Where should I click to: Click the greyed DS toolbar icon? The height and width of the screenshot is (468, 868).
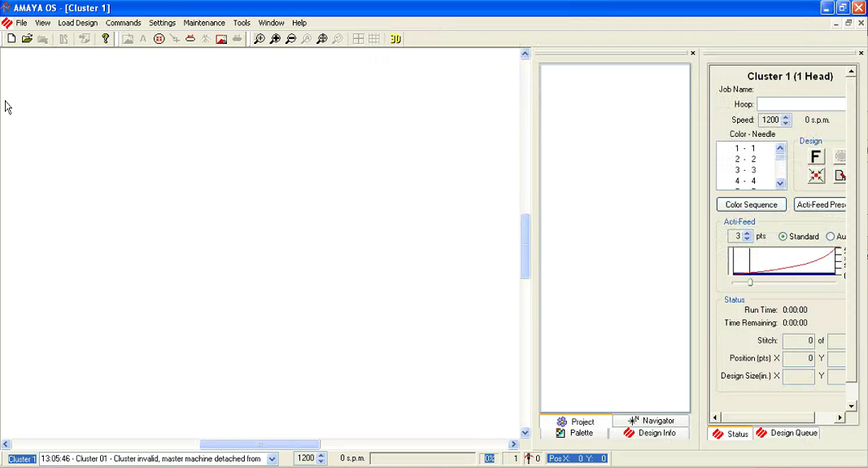[63, 39]
